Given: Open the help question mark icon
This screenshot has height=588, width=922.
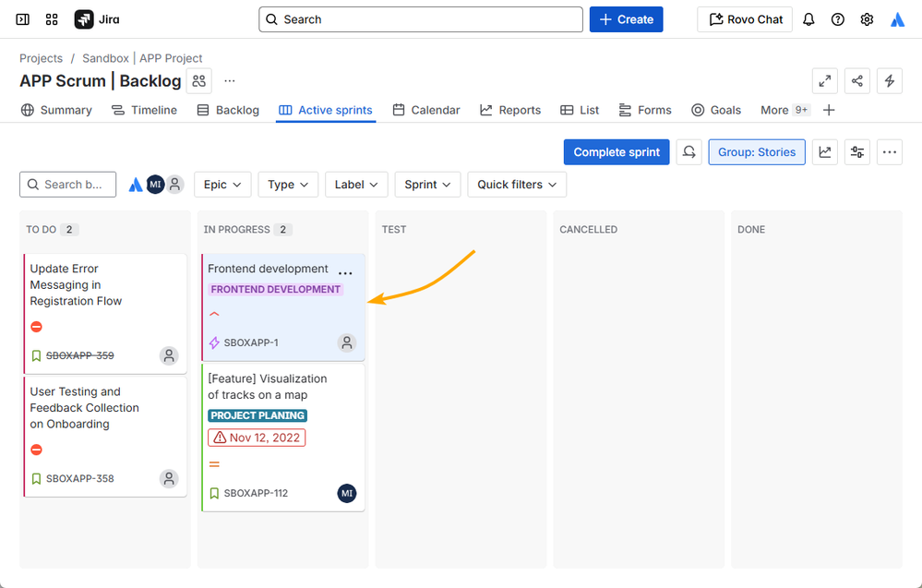Looking at the screenshot, I should [x=837, y=19].
